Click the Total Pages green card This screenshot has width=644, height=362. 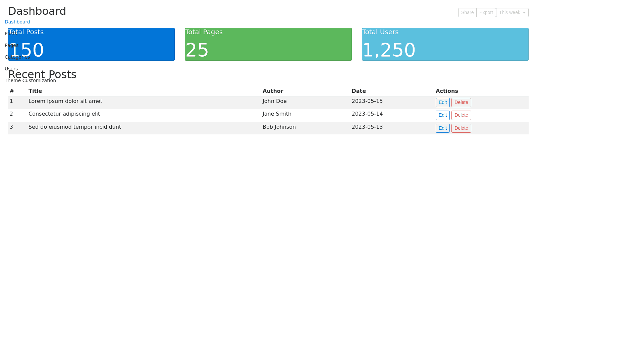268,45
